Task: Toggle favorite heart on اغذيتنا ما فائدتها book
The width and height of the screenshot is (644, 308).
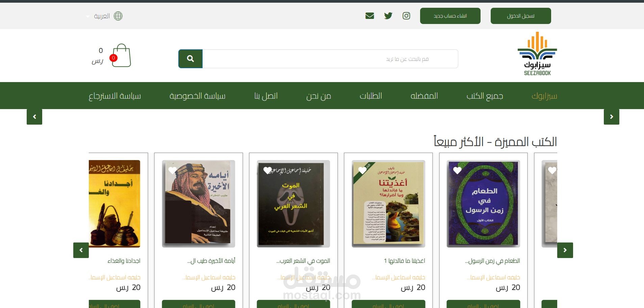Action: 362,171
